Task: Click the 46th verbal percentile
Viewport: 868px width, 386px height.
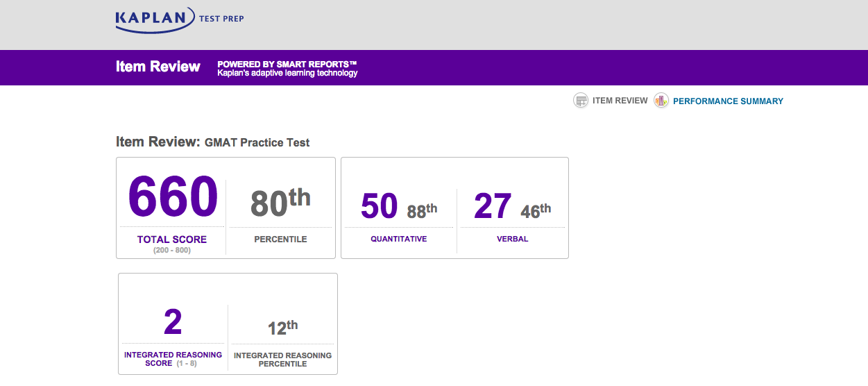Action: (536, 210)
